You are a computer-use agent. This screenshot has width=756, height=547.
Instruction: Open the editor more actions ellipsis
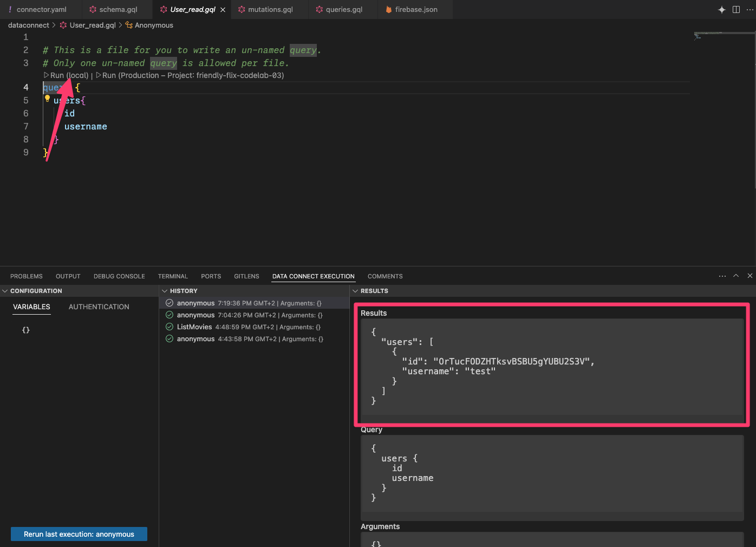click(x=750, y=10)
